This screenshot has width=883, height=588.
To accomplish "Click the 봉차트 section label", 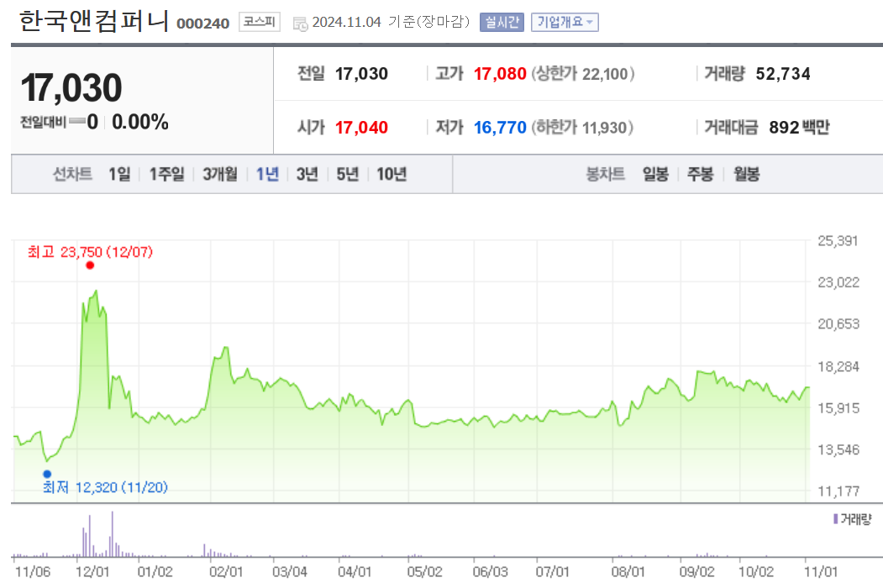I will tap(606, 174).
